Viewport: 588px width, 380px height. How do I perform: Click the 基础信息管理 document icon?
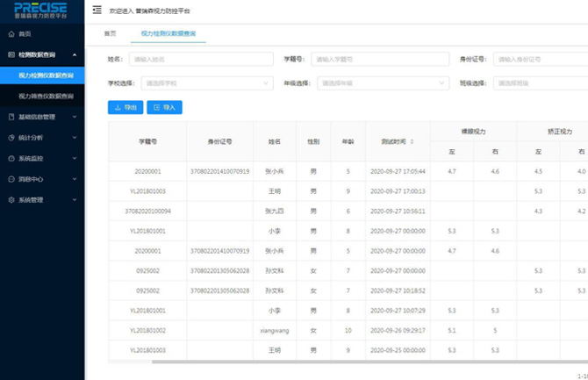click(x=11, y=117)
